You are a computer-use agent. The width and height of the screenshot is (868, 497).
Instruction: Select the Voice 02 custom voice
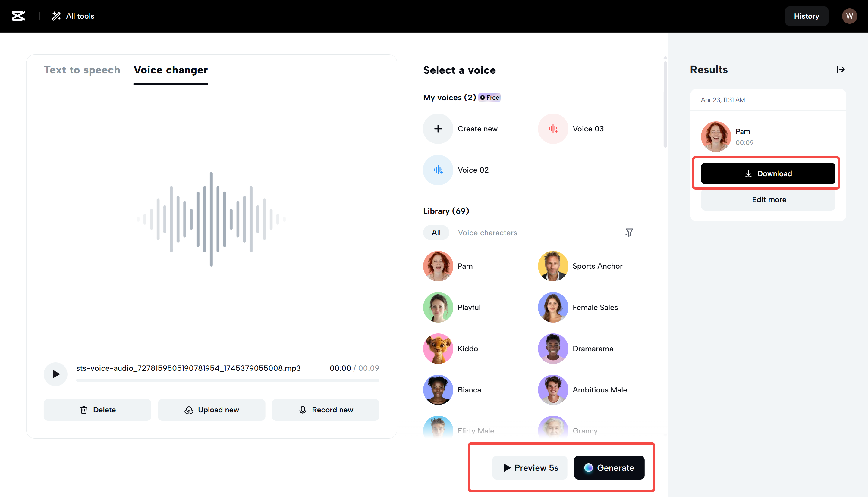pyautogui.click(x=438, y=170)
